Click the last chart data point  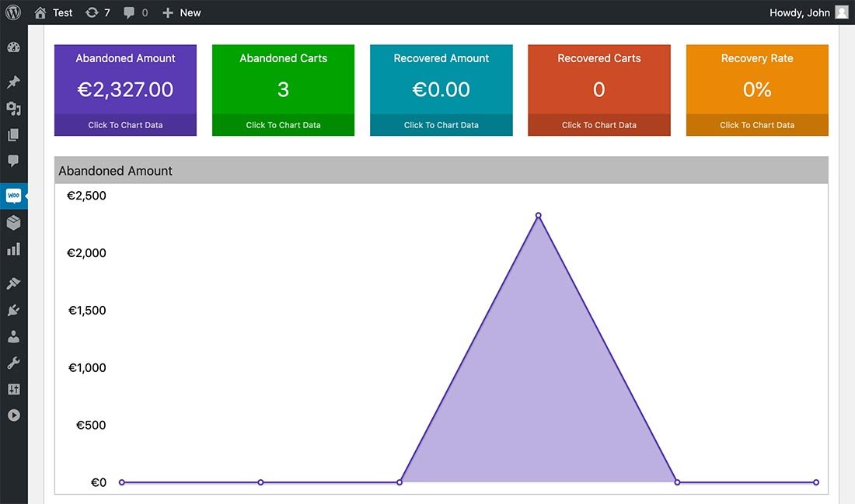point(815,482)
